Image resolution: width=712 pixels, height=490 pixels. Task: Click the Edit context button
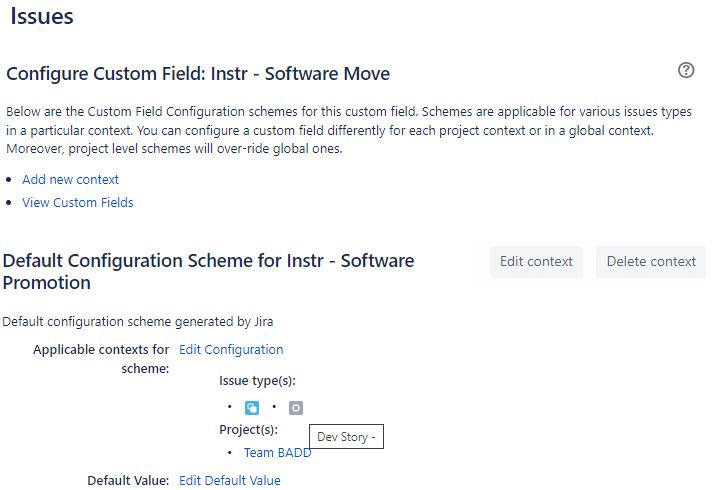tap(536, 262)
